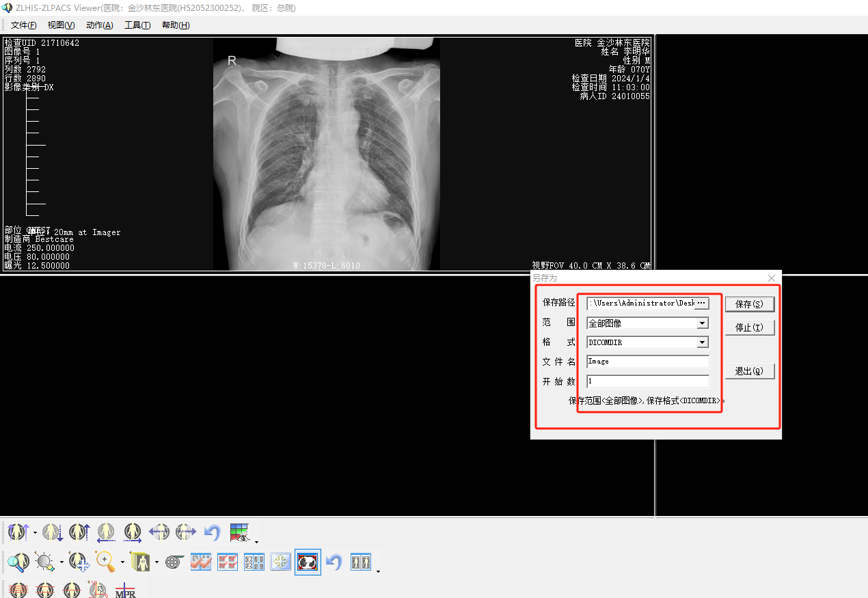Open the 帮助(H) menu
Image resolution: width=868 pixels, height=598 pixels.
tap(176, 25)
